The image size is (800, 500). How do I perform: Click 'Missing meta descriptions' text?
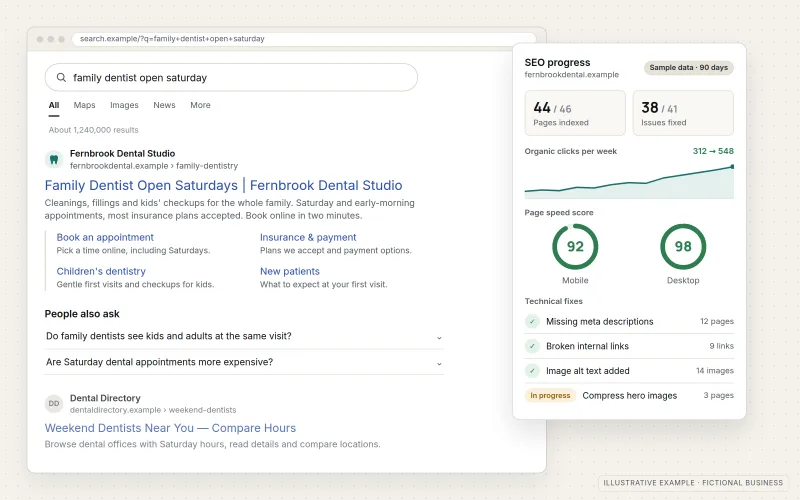[599, 321]
